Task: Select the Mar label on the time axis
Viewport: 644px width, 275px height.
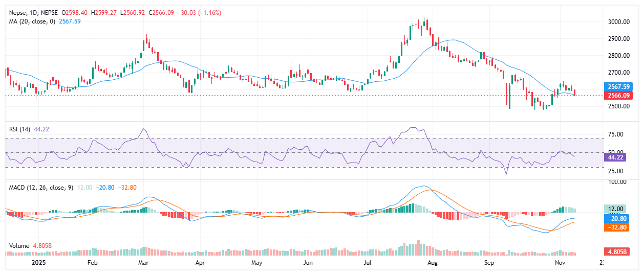Action: pos(144,263)
